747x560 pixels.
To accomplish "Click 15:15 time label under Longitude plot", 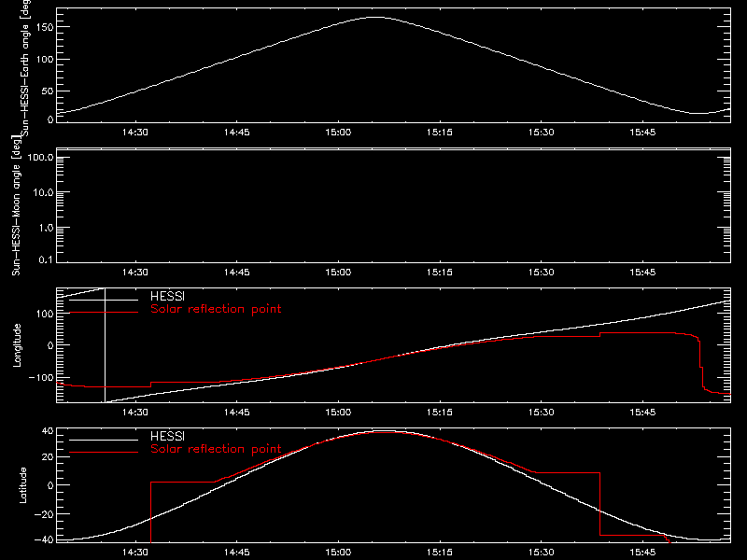I will (440, 413).
